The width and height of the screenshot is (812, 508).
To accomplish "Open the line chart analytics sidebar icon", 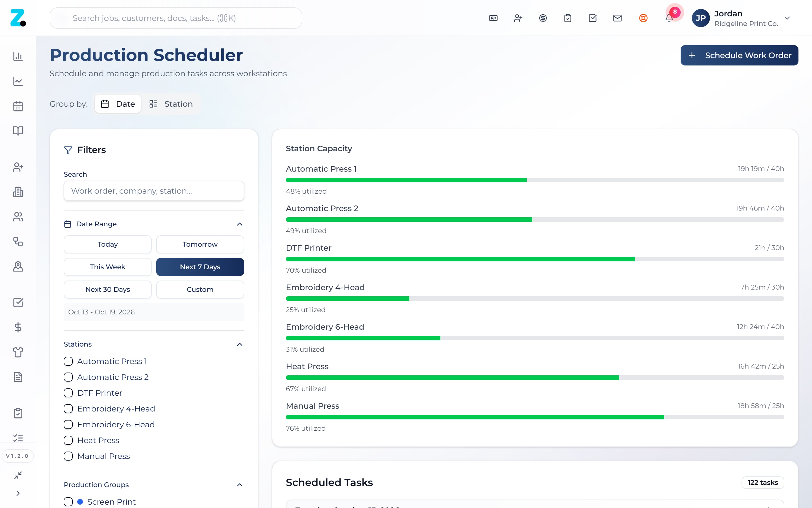I will [x=18, y=81].
